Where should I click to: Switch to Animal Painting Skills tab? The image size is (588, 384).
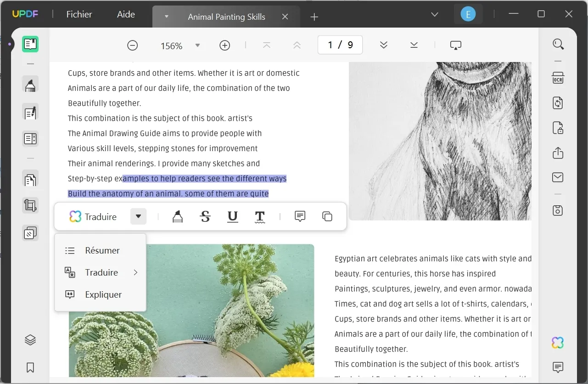226,17
